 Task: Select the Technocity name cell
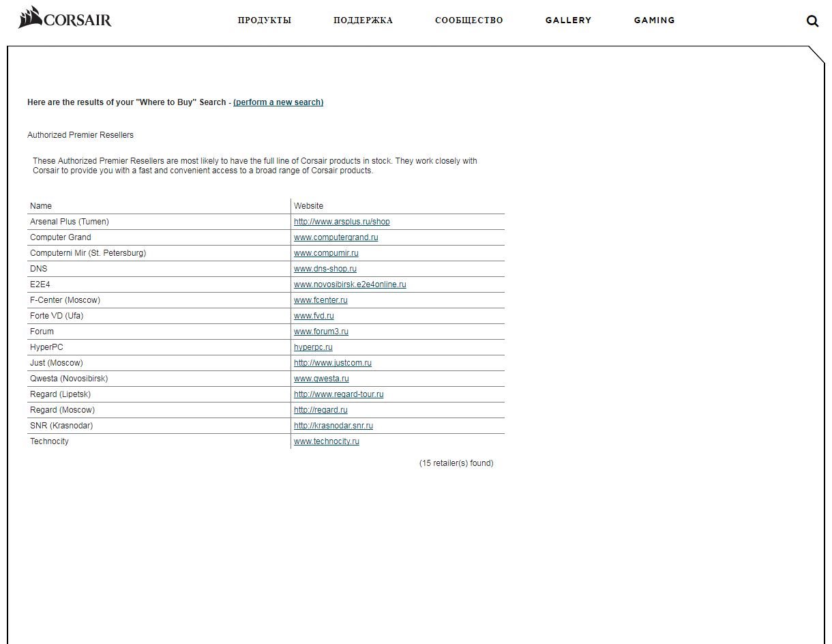(x=159, y=441)
